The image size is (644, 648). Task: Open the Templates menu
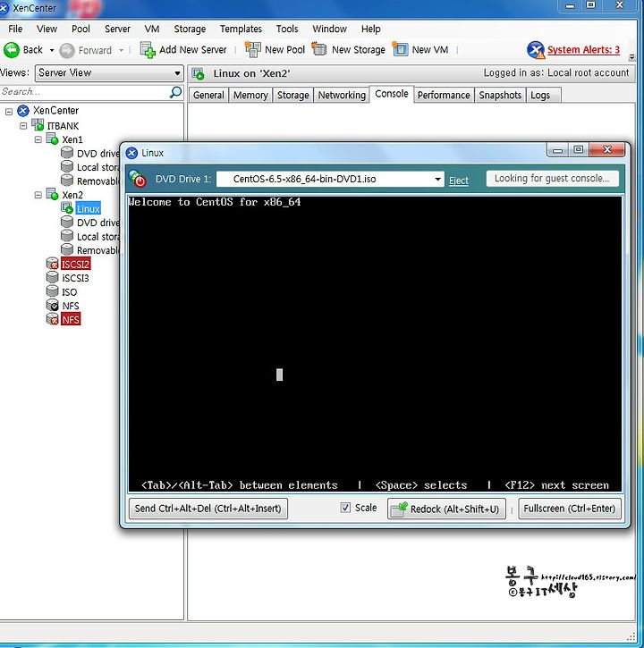pos(241,29)
